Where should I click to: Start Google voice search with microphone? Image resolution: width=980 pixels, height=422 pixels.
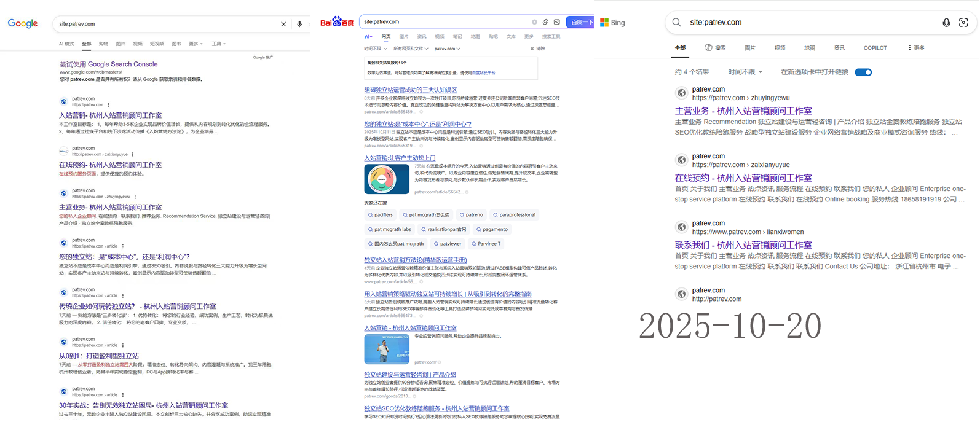coord(299,24)
